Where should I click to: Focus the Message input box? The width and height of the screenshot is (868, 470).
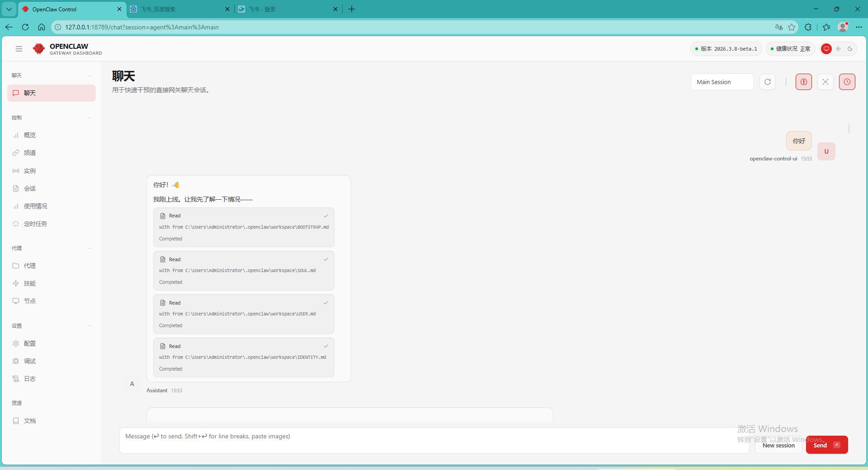(434, 441)
